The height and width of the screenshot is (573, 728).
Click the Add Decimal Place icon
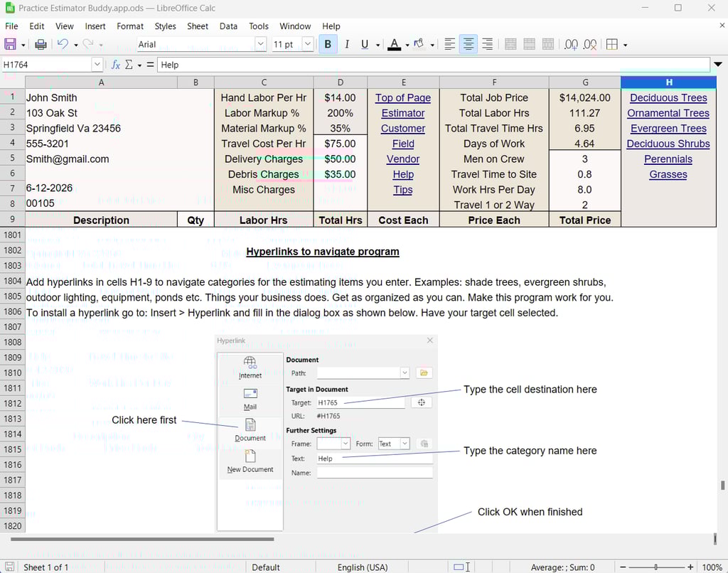click(570, 44)
